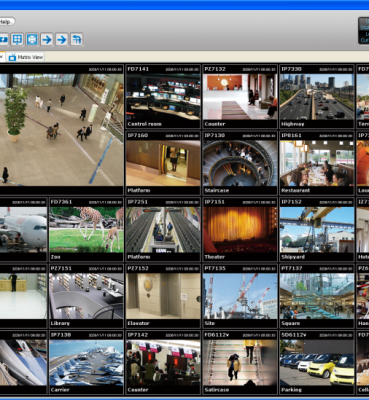Select the bullet train camera feed
Viewport: 369px width, 400px height.
pyautogui.click(x=23, y=363)
